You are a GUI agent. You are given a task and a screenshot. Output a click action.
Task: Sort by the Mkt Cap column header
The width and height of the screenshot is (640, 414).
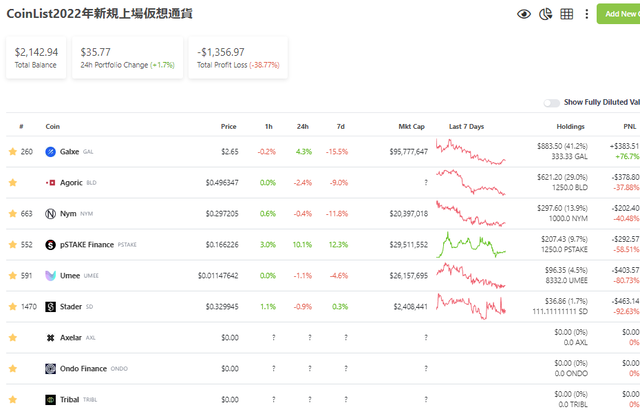(x=411, y=127)
